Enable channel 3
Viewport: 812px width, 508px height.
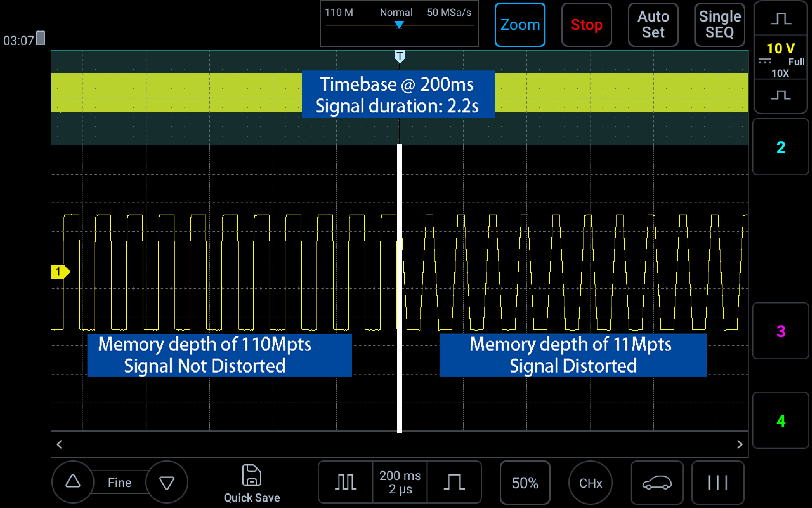[x=781, y=331]
